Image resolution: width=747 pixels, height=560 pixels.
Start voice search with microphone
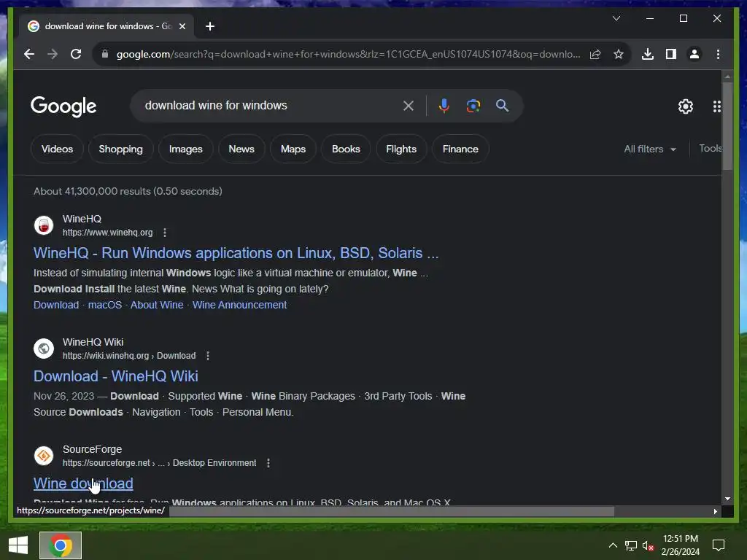click(x=444, y=106)
